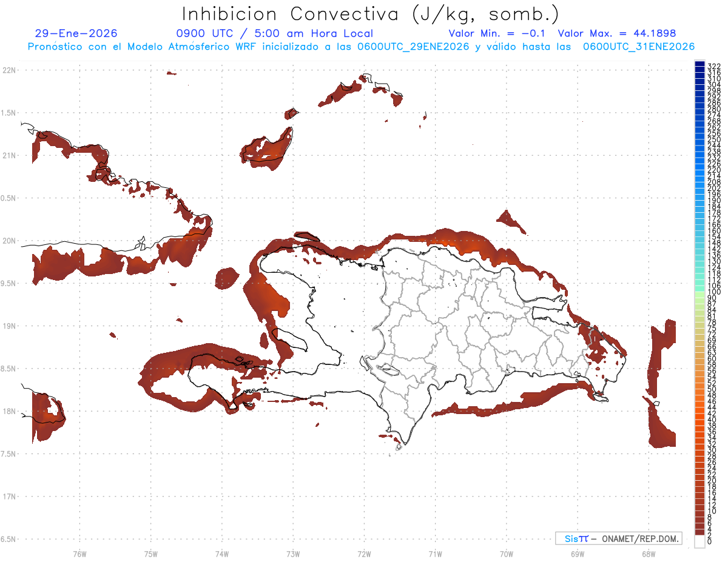The image size is (728, 562).
Task: Click the "17N" latitude label
Action: tap(9, 497)
